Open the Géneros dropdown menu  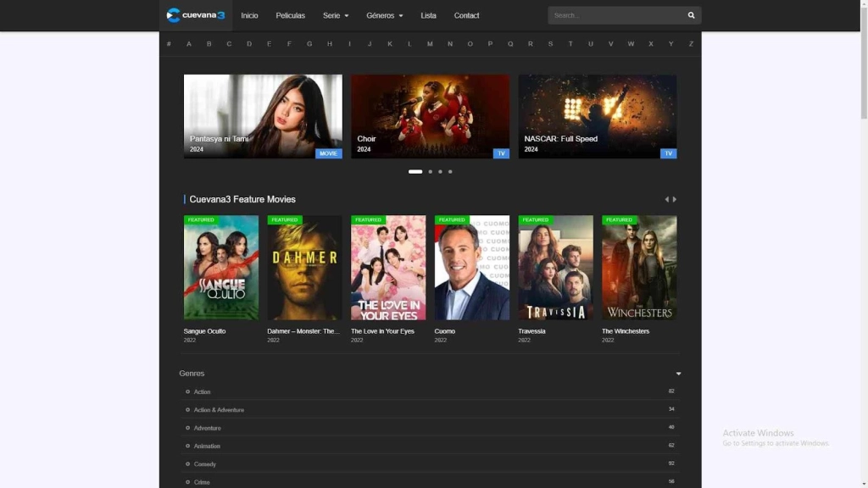pyautogui.click(x=384, y=15)
